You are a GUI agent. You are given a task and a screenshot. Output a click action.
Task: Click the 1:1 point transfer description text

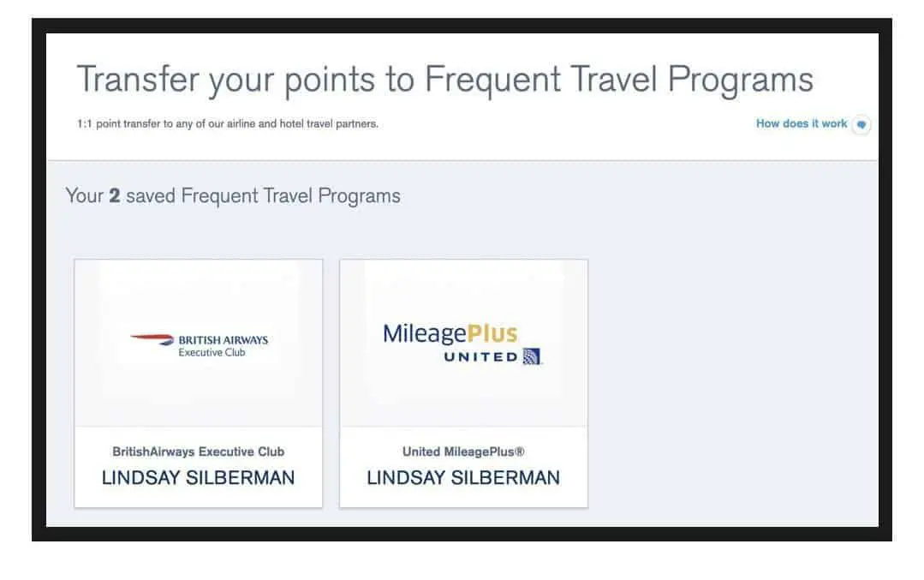click(228, 123)
